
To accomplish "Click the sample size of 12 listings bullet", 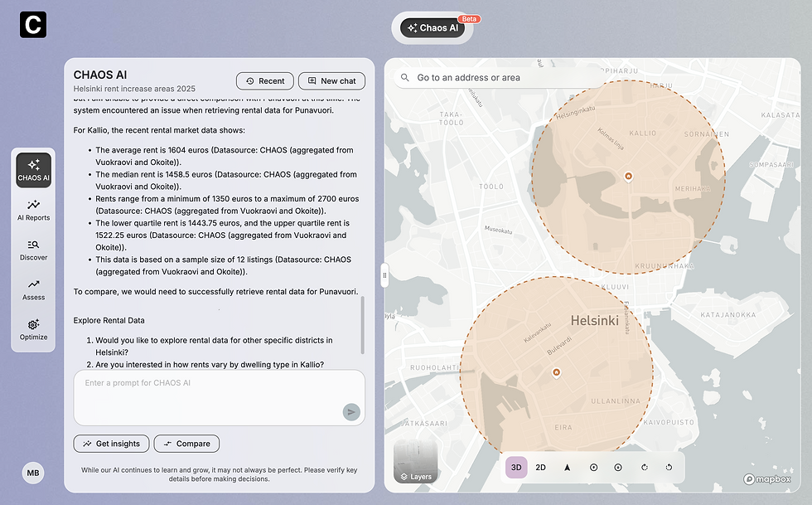I will pos(223,265).
